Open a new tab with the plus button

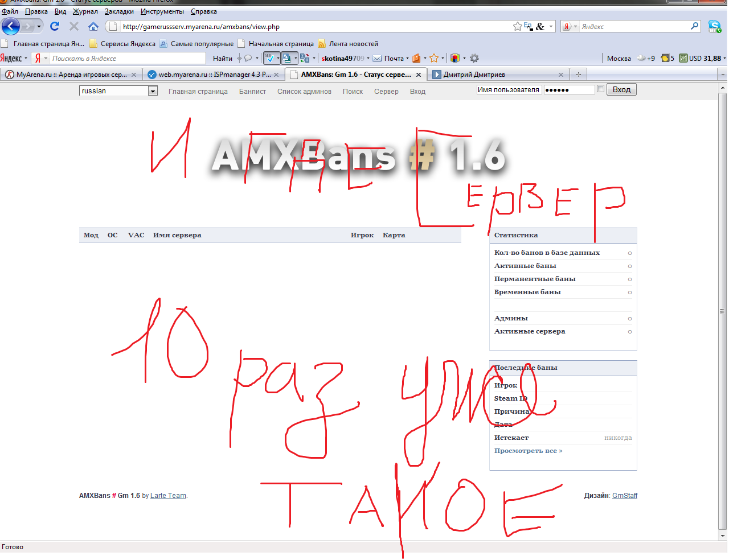579,74
